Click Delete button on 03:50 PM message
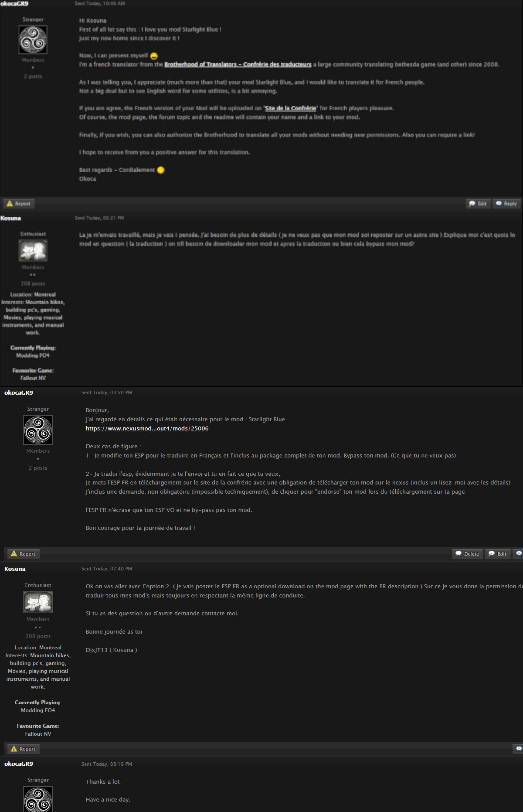This screenshot has height=812, width=523. [467, 554]
